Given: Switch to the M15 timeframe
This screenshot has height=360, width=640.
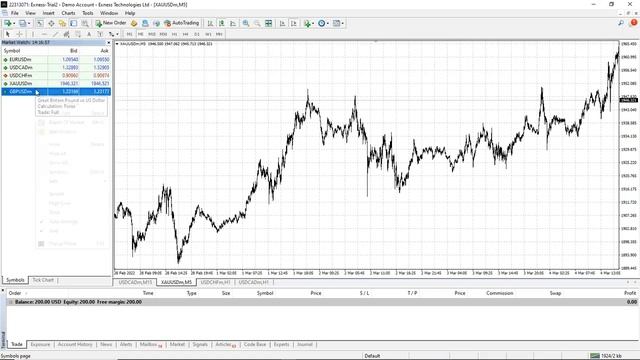Looking at the screenshot, I should click(x=152, y=34).
